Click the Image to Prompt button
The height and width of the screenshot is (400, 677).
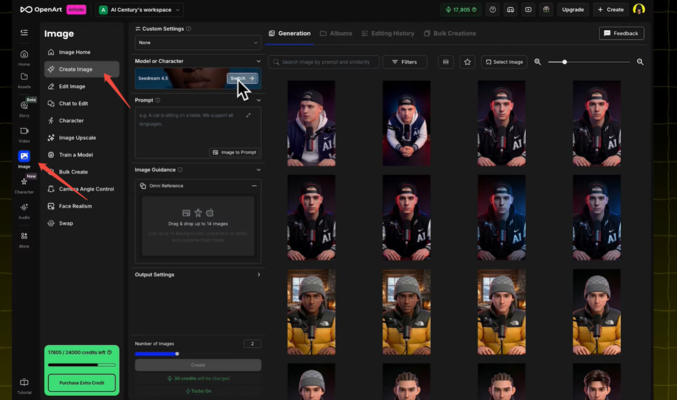[234, 152]
